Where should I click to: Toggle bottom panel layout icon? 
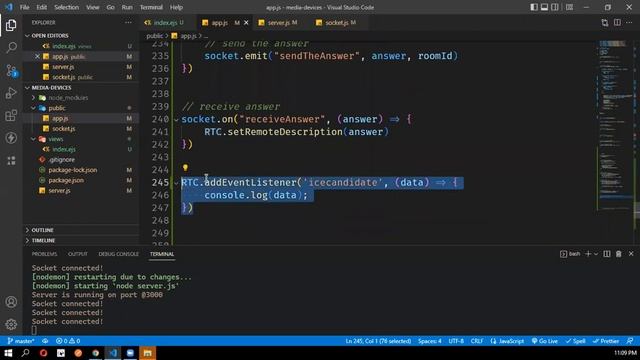point(544,7)
